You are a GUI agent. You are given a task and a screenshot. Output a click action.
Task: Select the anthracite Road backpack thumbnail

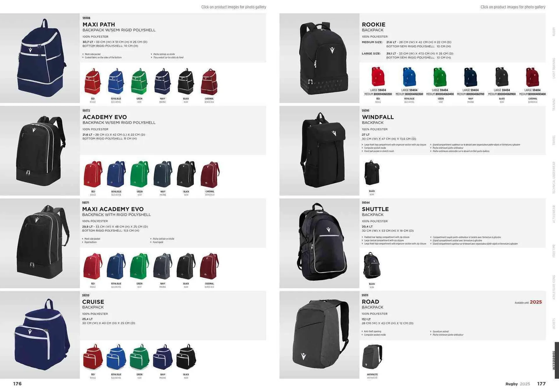[x=372, y=357]
